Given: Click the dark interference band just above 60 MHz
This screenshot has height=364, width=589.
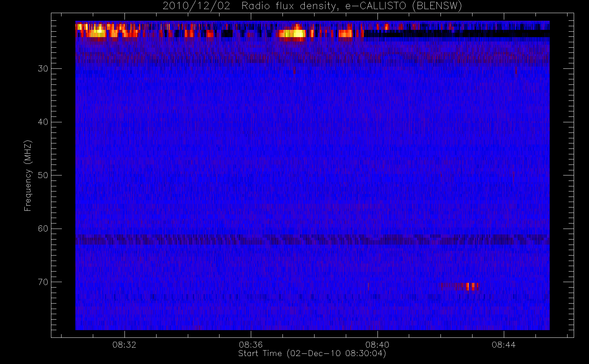Looking at the screenshot, I should click(x=312, y=240).
